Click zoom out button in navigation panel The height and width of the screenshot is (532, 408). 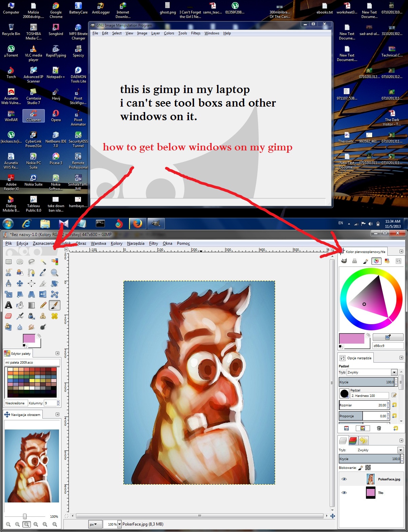(8, 525)
